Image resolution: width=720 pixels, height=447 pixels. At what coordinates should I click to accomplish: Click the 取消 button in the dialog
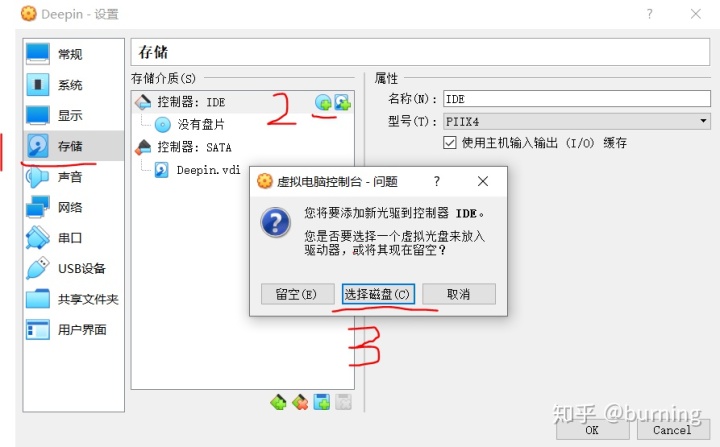459,294
